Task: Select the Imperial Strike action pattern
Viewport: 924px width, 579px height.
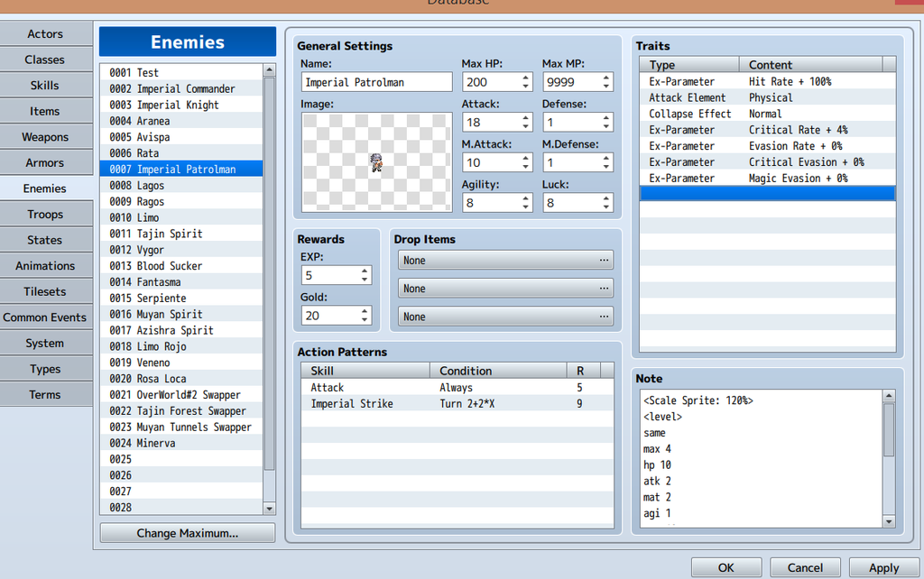Action: (352, 404)
